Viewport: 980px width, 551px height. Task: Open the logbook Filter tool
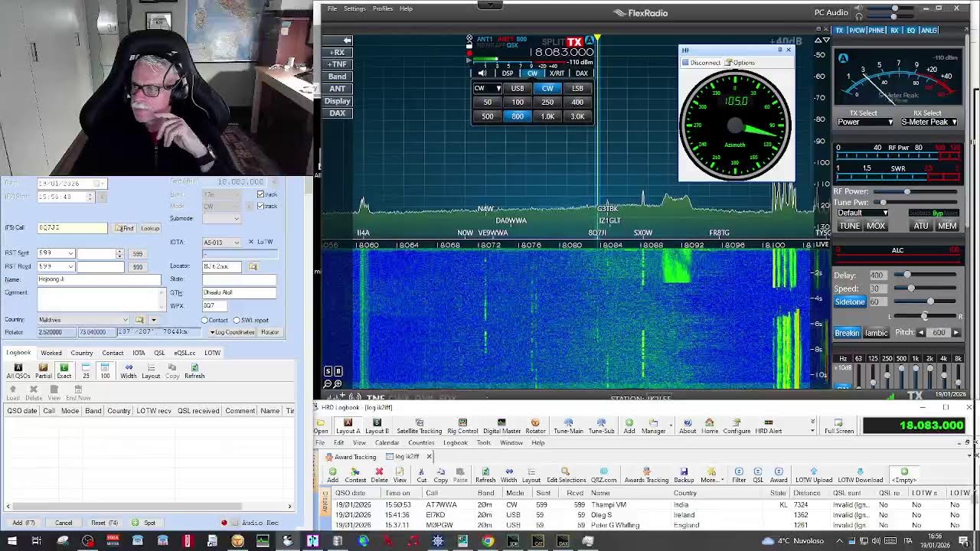739,475
